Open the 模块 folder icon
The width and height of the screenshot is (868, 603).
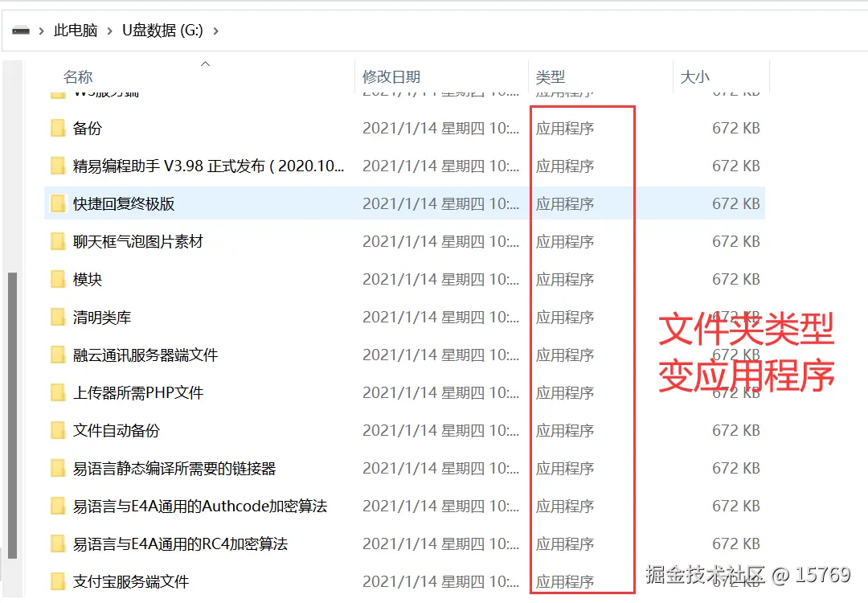tap(58, 279)
